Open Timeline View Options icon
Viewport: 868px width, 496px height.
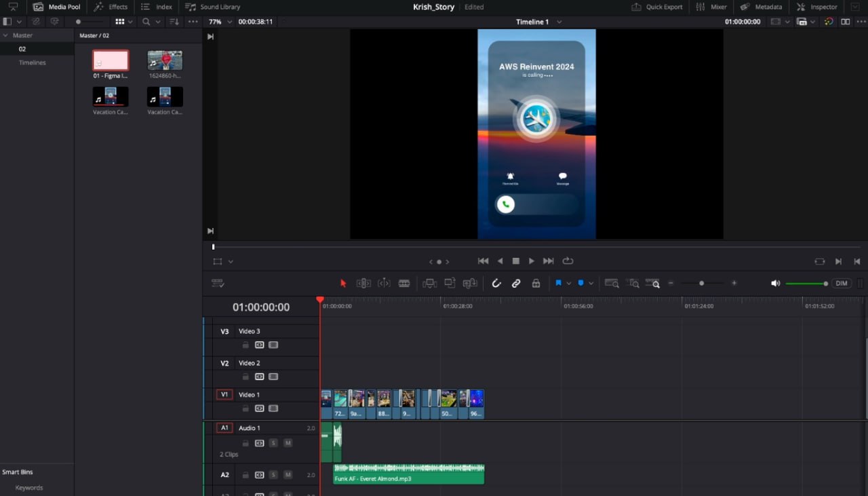tap(218, 283)
